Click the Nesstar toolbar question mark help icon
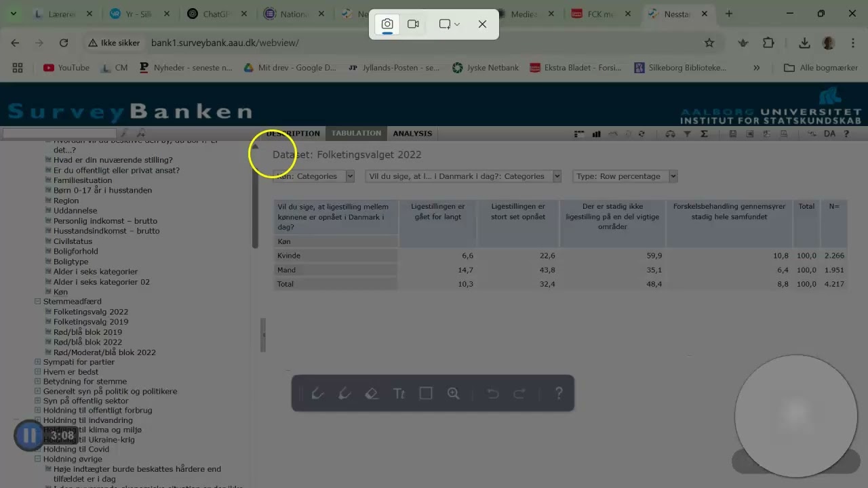Viewport: 868px width, 488px height. [846, 134]
